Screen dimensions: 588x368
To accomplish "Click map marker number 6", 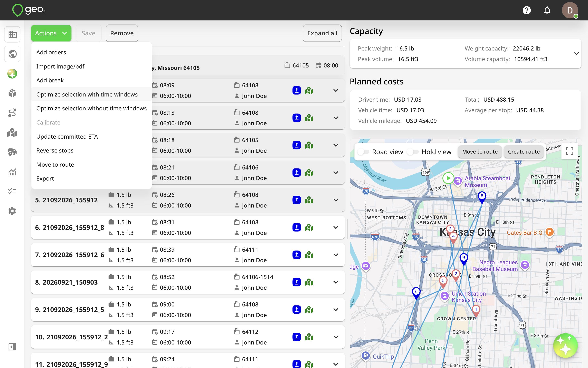I will pos(416,293).
